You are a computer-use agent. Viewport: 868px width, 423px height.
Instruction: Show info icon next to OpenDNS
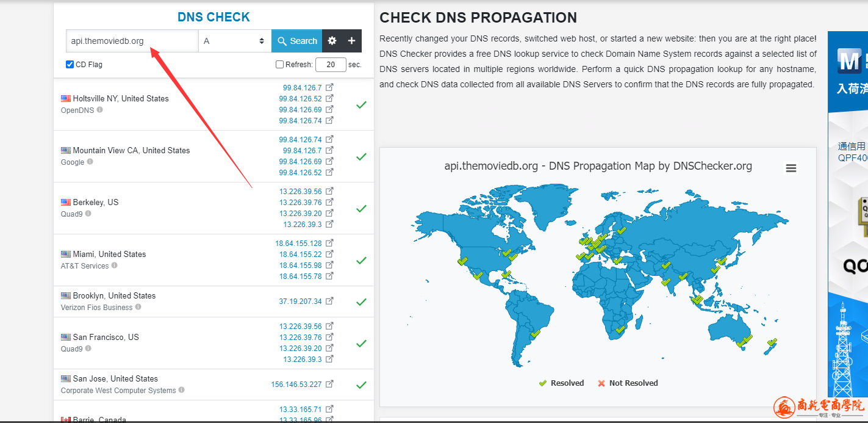(99, 110)
